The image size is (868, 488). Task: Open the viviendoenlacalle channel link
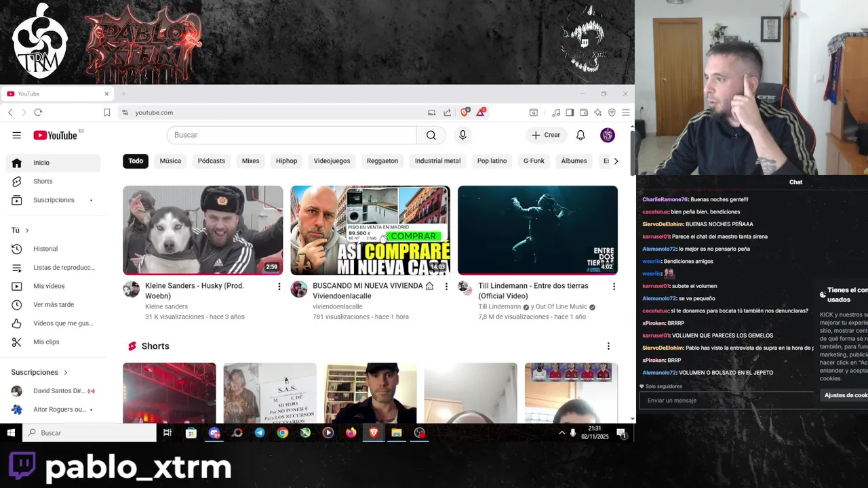[x=338, y=306]
